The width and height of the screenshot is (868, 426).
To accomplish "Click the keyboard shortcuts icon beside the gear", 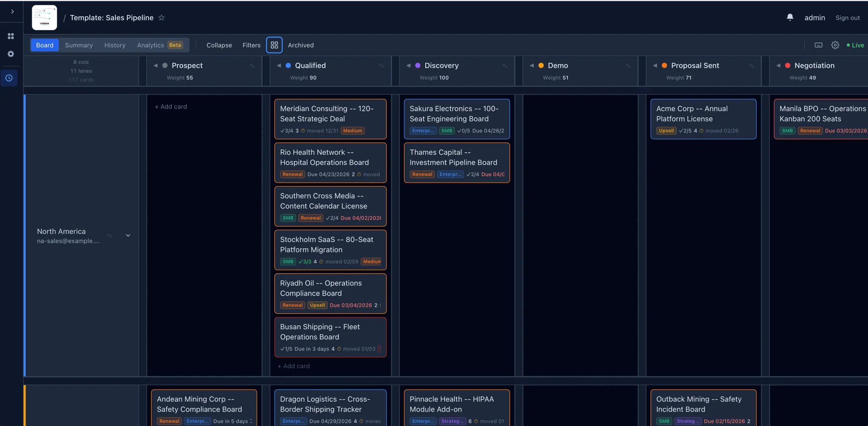I will click(819, 45).
